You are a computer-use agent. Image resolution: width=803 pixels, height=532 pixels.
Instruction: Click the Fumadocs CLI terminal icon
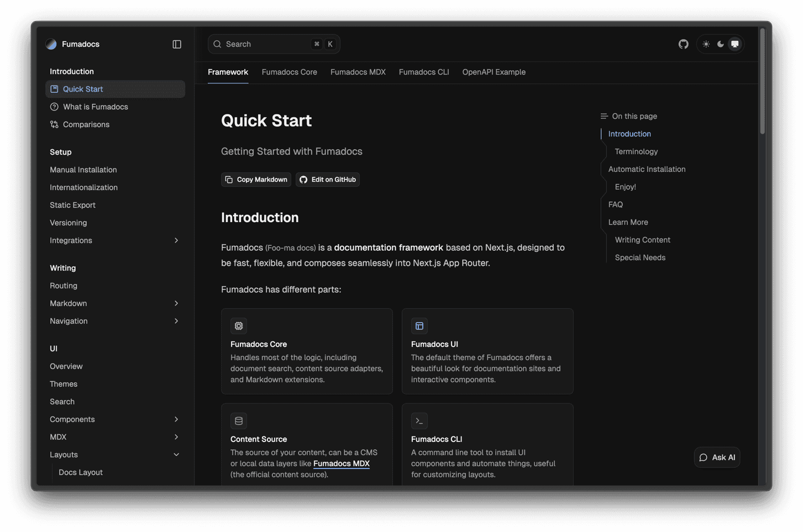point(419,421)
